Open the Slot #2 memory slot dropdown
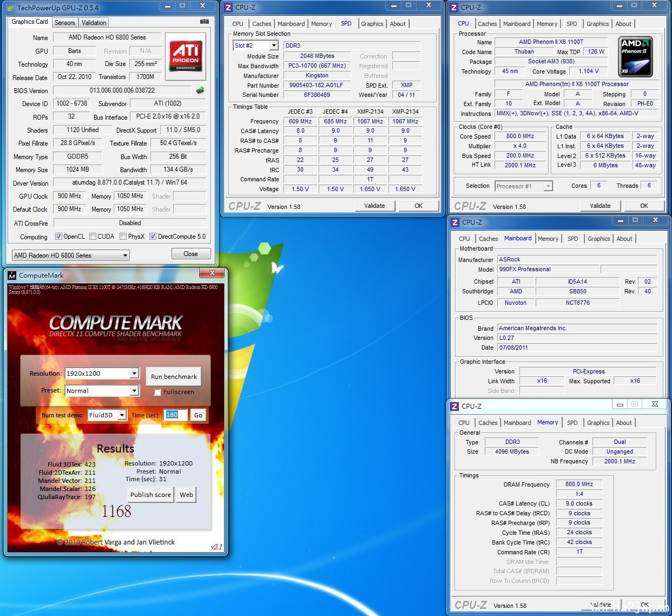This screenshot has width=672, height=616. [255, 45]
